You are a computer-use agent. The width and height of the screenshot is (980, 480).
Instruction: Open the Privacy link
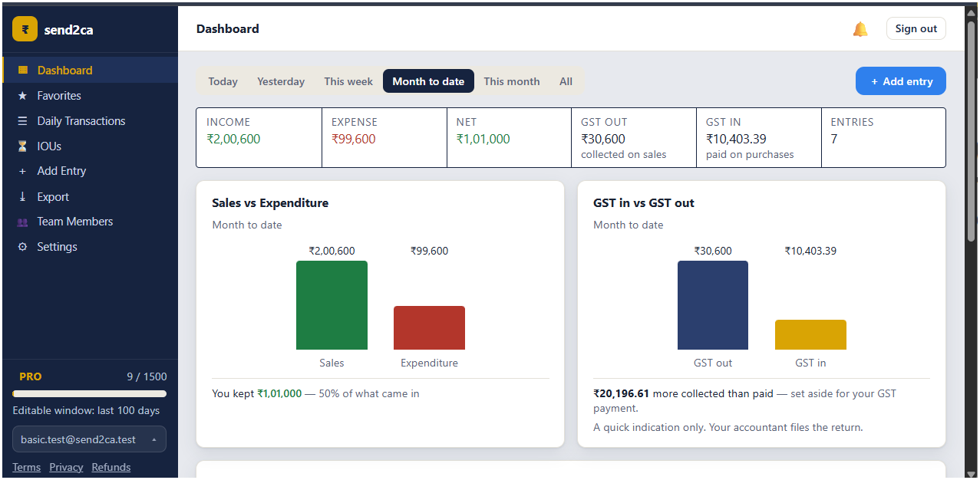tap(66, 468)
